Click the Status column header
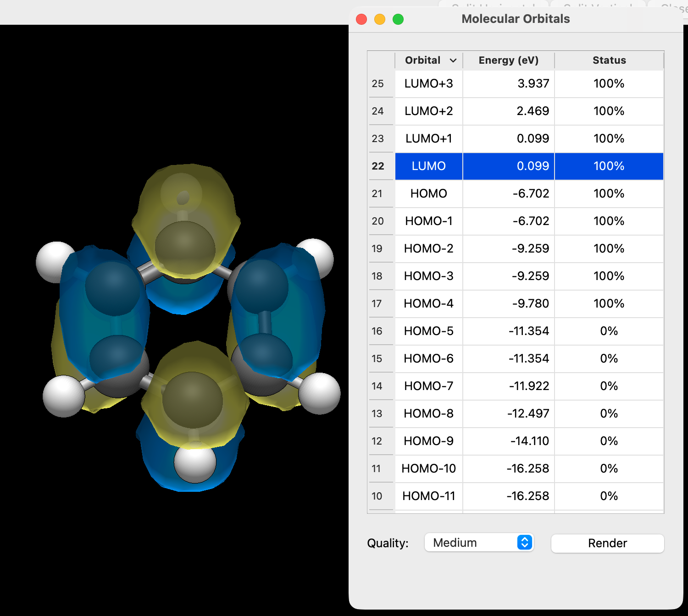The image size is (688, 616). click(x=609, y=60)
